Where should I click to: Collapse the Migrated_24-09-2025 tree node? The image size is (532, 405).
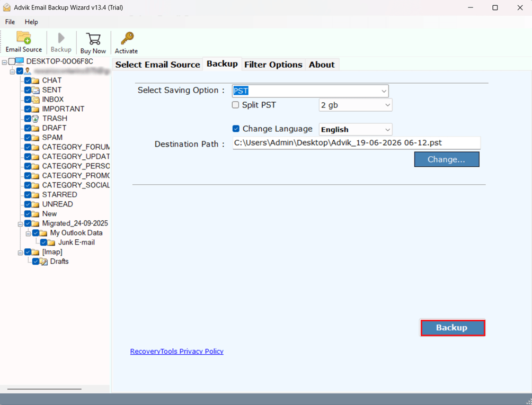tap(20, 224)
